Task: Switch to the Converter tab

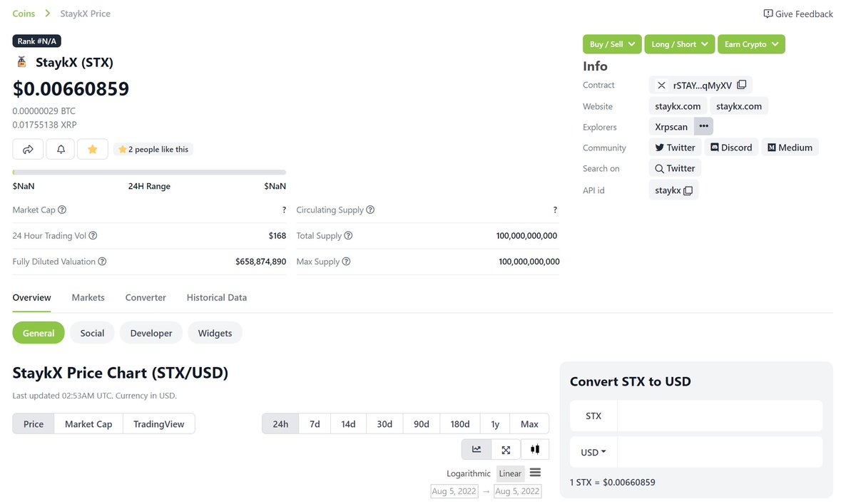Action: [x=146, y=297]
